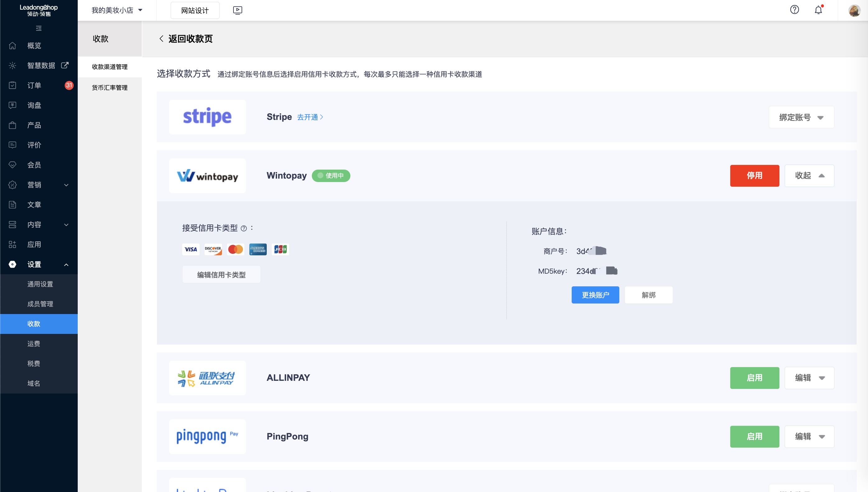Collapse sidebar with the menu fold icon
868x492 pixels.
[39, 28]
